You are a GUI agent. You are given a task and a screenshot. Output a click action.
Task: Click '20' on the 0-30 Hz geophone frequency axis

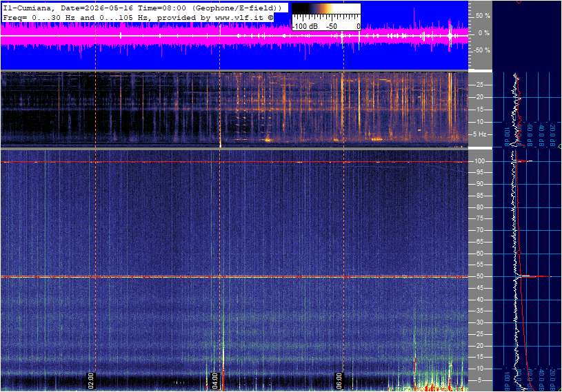(479, 97)
